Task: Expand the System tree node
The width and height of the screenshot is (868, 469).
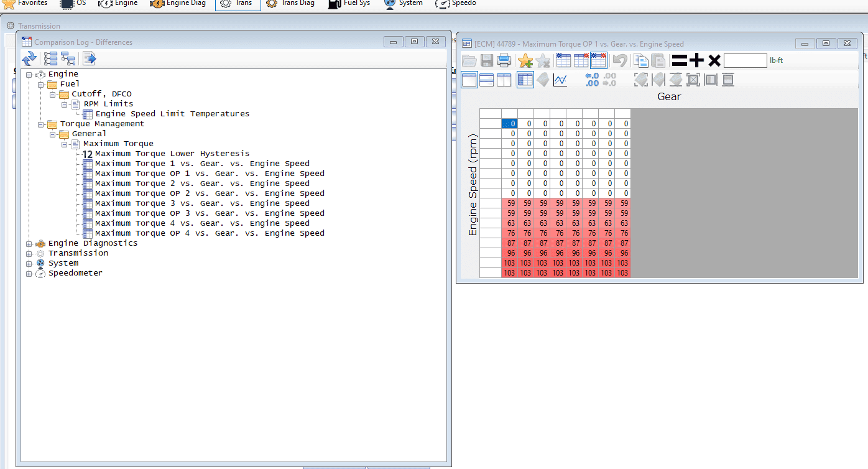Action: 29,264
